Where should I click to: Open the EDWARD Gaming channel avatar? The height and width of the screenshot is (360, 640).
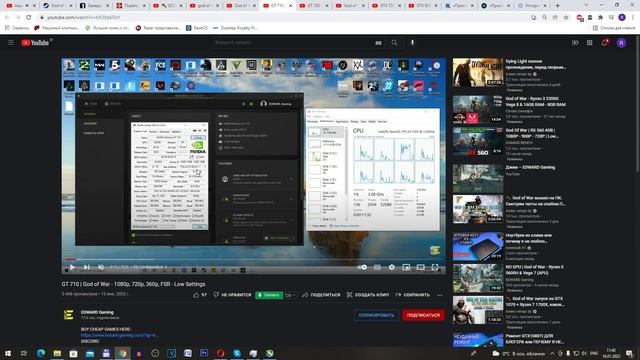(x=69, y=315)
